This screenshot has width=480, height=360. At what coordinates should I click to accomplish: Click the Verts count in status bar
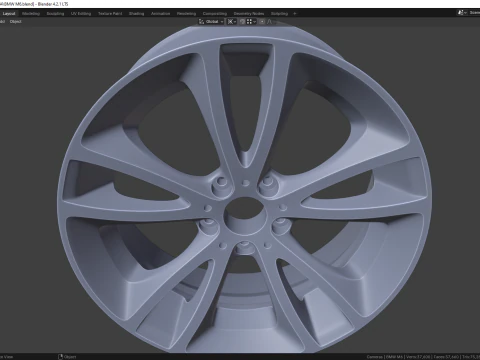pyautogui.click(x=419, y=357)
